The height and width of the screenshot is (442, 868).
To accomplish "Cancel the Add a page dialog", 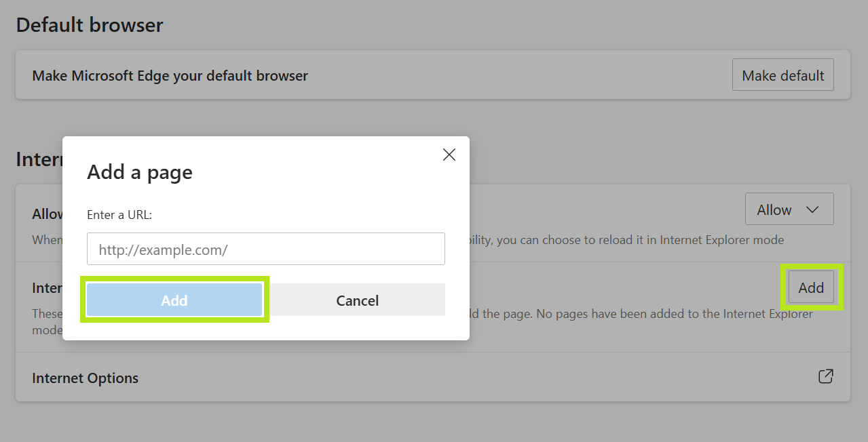I will pyautogui.click(x=358, y=300).
